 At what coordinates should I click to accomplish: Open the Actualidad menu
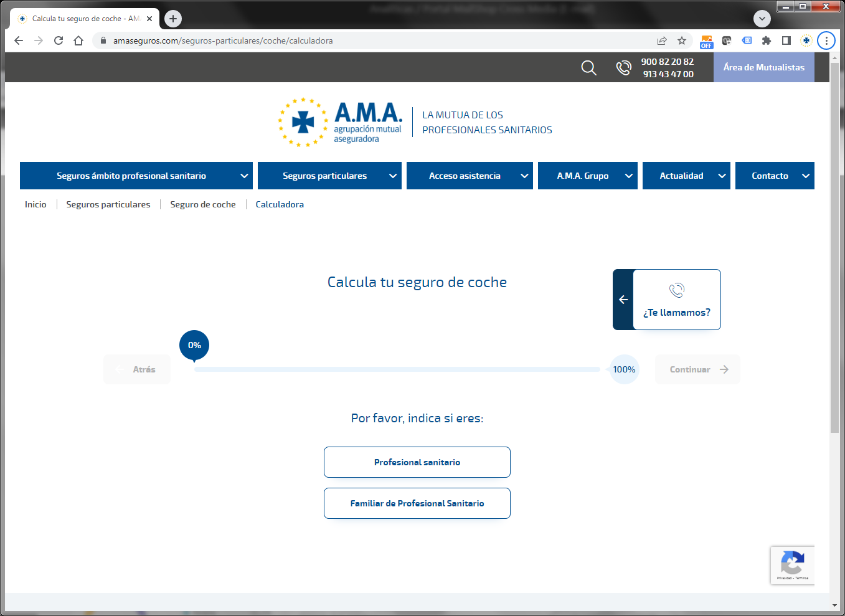686,176
